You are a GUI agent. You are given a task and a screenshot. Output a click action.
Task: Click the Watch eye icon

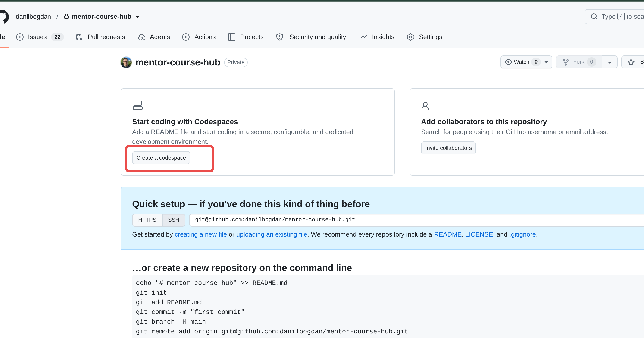[x=508, y=62]
